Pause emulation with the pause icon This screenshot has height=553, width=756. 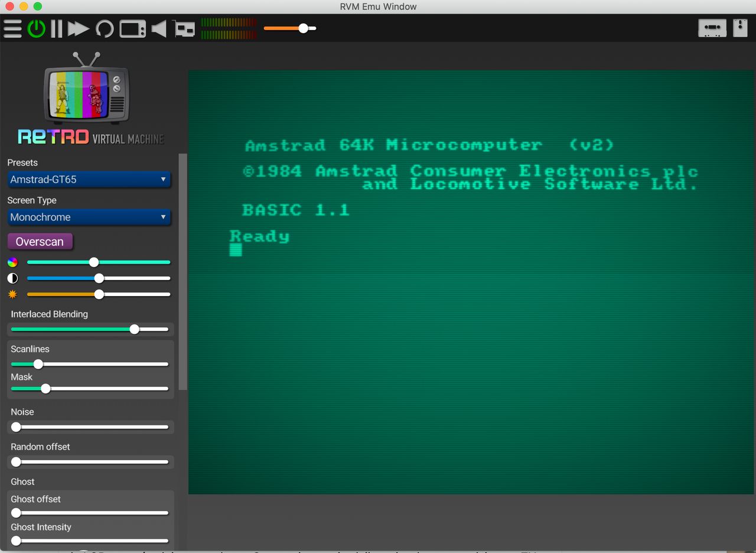(57, 28)
